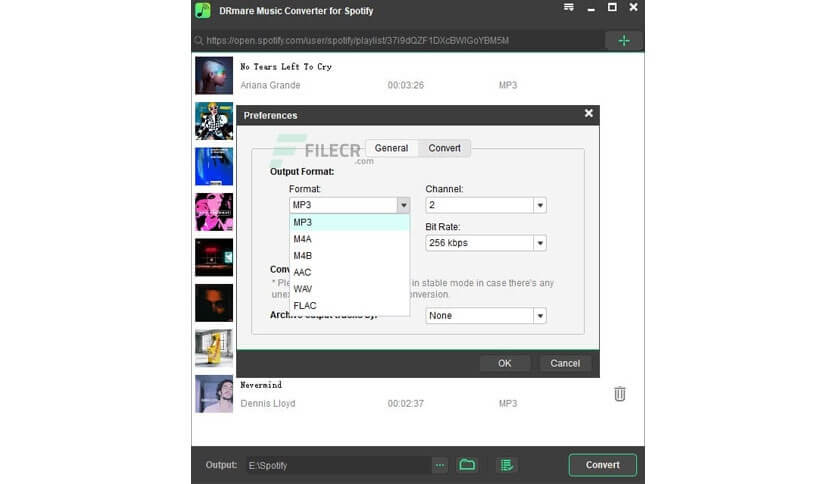Switch to the Convert tab
836x484 pixels.
pyautogui.click(x=444, y=148)
